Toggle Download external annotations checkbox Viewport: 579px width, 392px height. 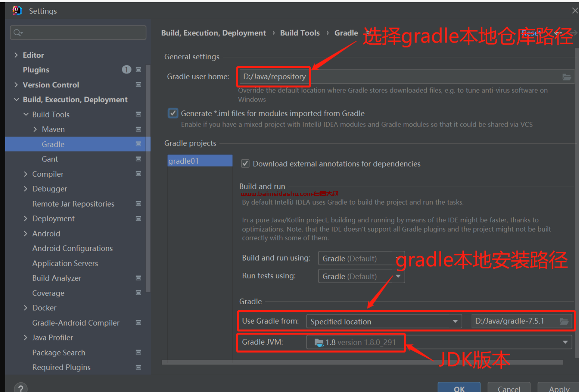(x=245, y=164)
